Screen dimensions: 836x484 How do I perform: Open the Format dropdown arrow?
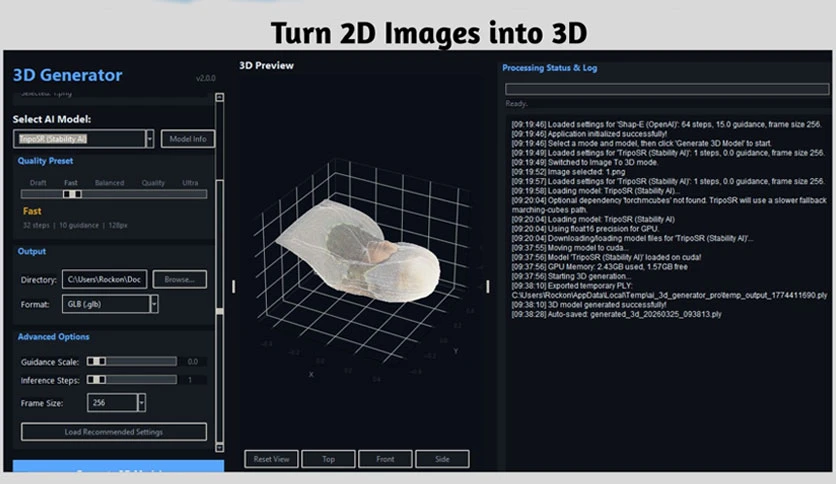pos(154,304)
